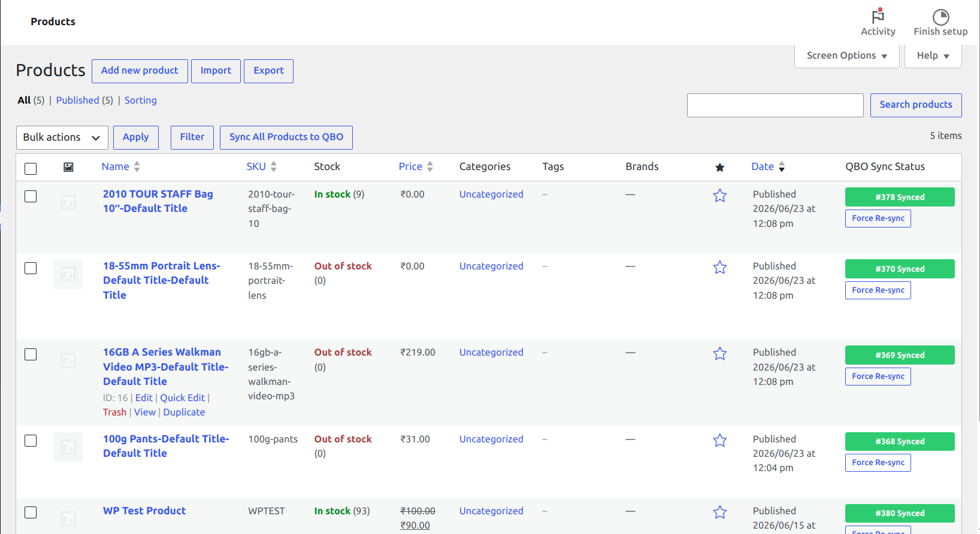980x534 pixels.
Task: Open thumbnail of 100g Pants product
Action: pos(68,447)
